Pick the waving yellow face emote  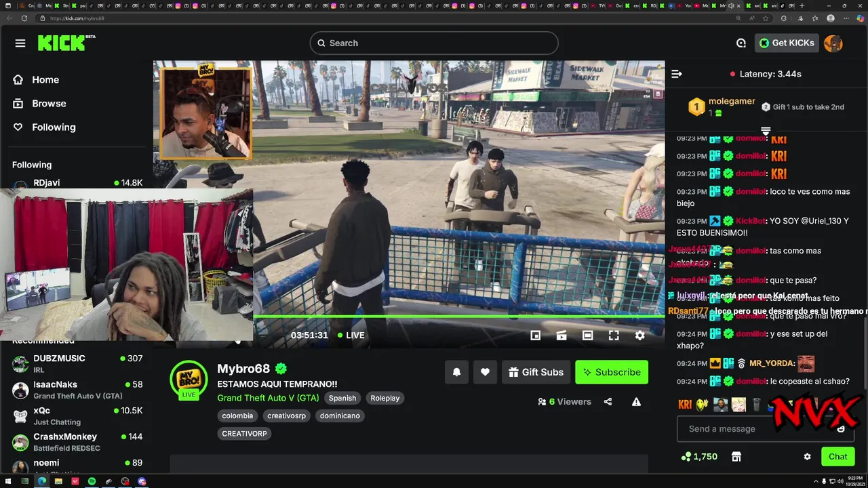(x=703, y=405)
